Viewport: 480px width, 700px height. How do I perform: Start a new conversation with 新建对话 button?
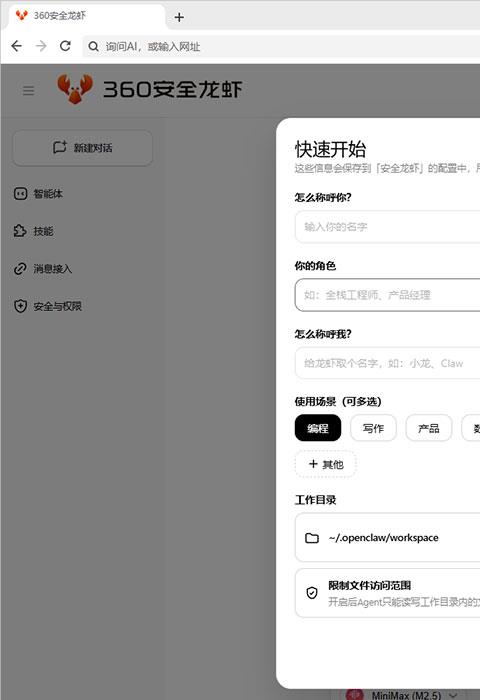point(83,148)
